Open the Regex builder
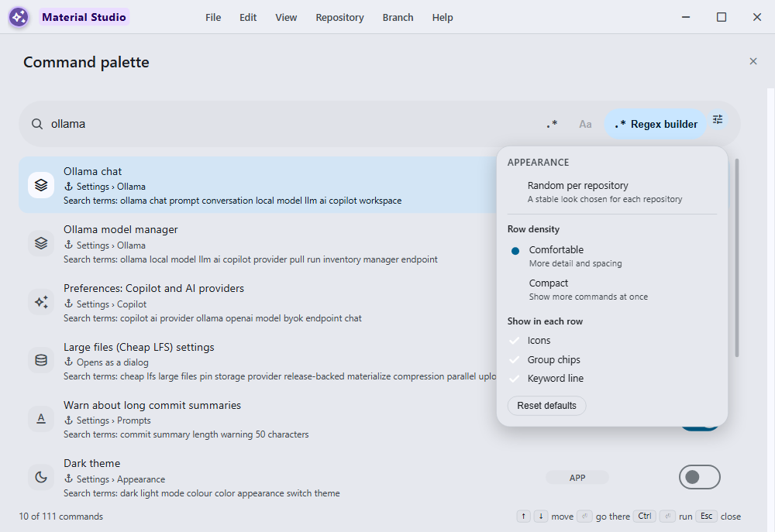The image size is (775, 532). coord(656,124)
